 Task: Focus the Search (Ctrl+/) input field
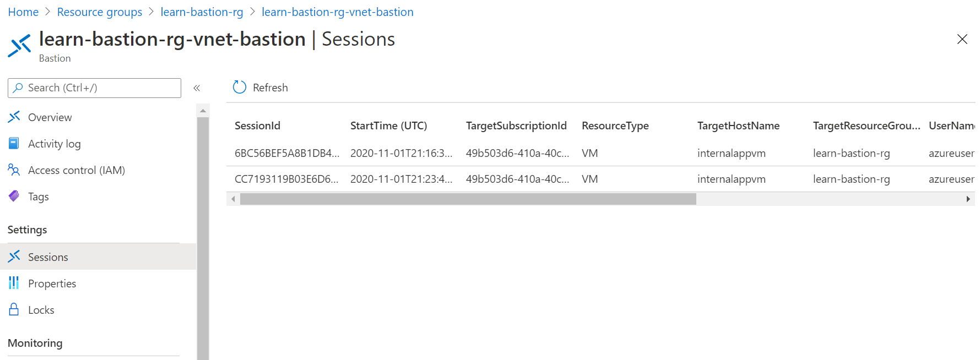(x=94, y=88)
